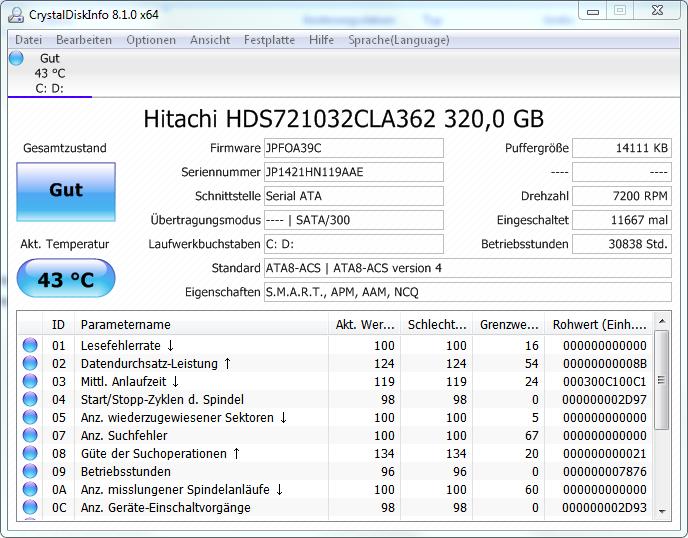The width and height of the screenshot is (688, 538).
Task: Click the Standard field ATA8-ACS version 4
Action: (x=468, y=268)
